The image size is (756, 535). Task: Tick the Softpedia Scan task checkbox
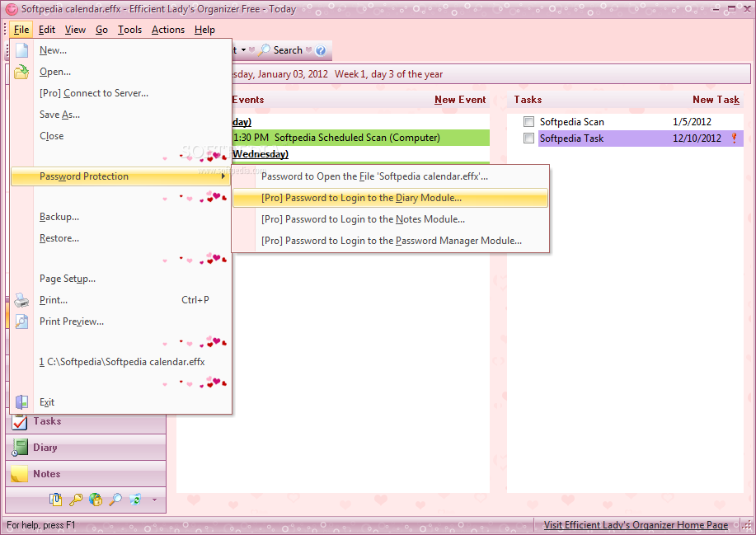529,121
